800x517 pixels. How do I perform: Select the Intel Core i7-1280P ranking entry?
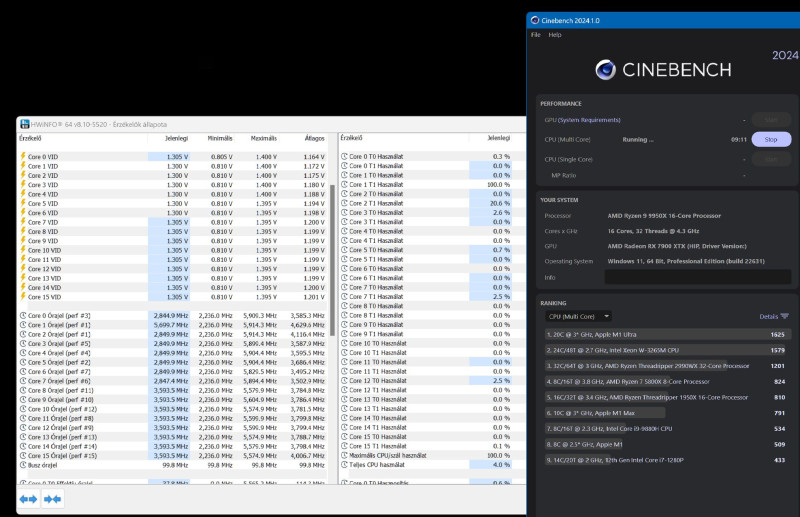click(x=668, y=460)
